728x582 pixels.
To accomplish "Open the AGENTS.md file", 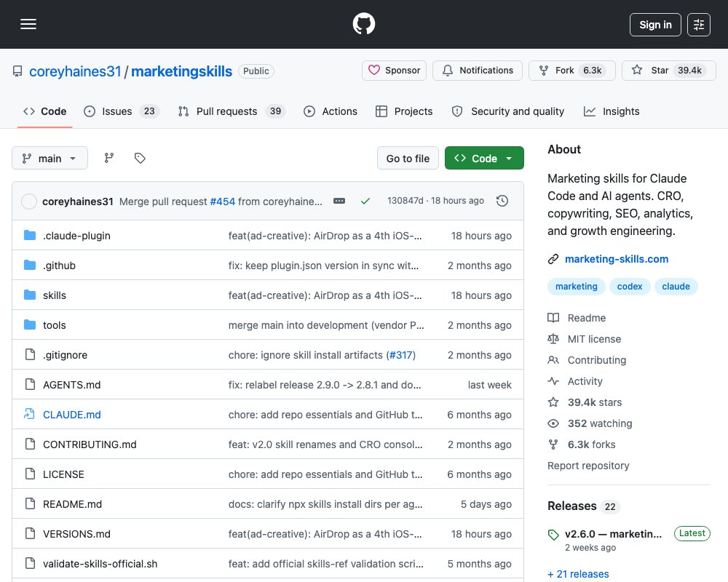I will [71, 385].
